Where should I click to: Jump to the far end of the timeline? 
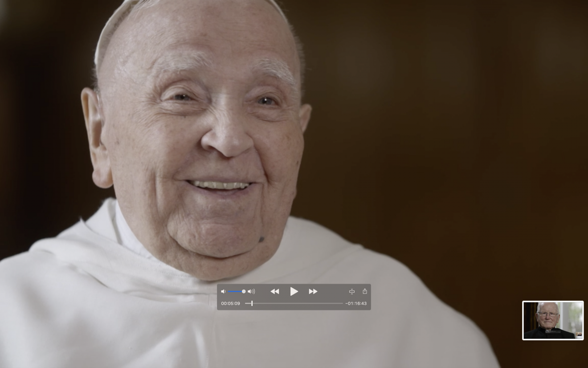click(342, 303)
